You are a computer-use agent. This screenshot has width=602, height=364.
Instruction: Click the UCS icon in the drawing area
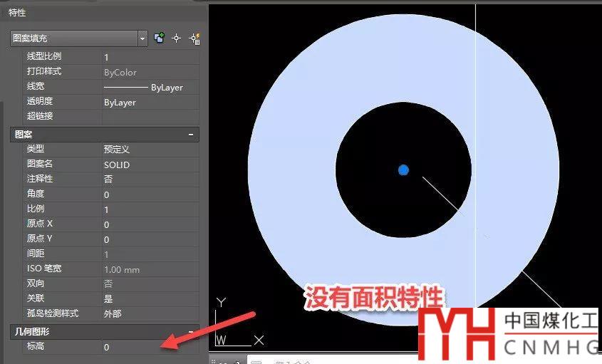point(239,322)
